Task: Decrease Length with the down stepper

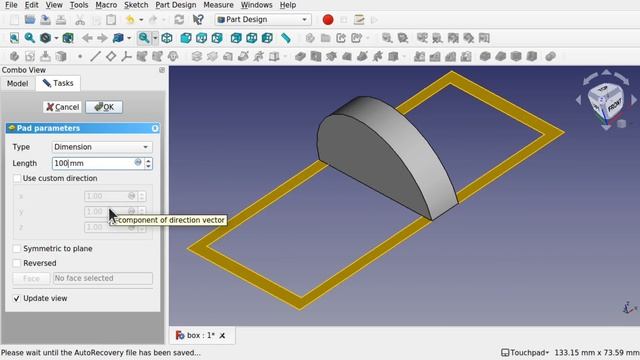Action: click(x=148, y=166)
